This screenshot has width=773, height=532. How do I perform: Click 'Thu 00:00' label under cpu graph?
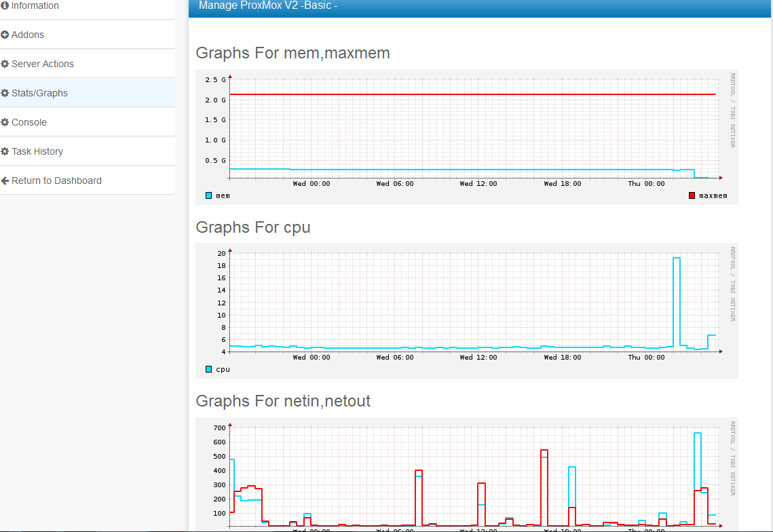(x=646, y=357)
